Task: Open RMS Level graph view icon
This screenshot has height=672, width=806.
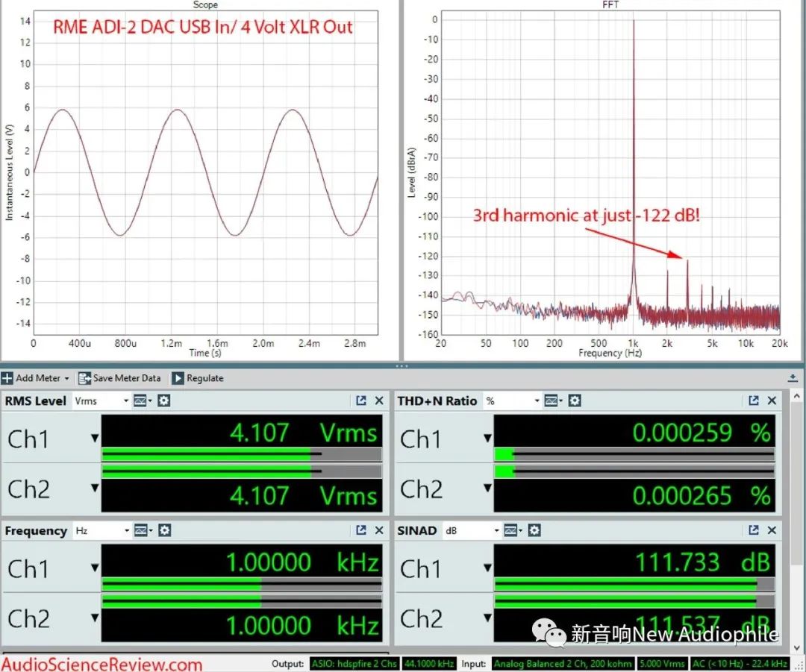Action: click(143, 401)
